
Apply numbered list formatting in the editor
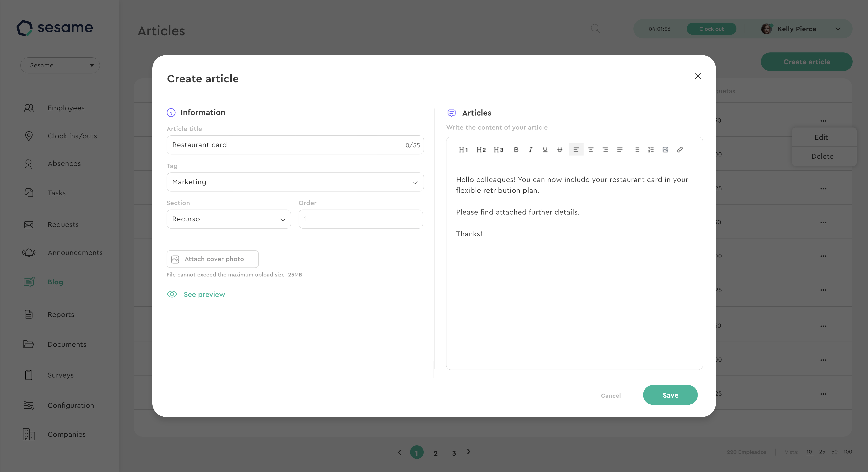pyautogui.click(x=651, y=150)
